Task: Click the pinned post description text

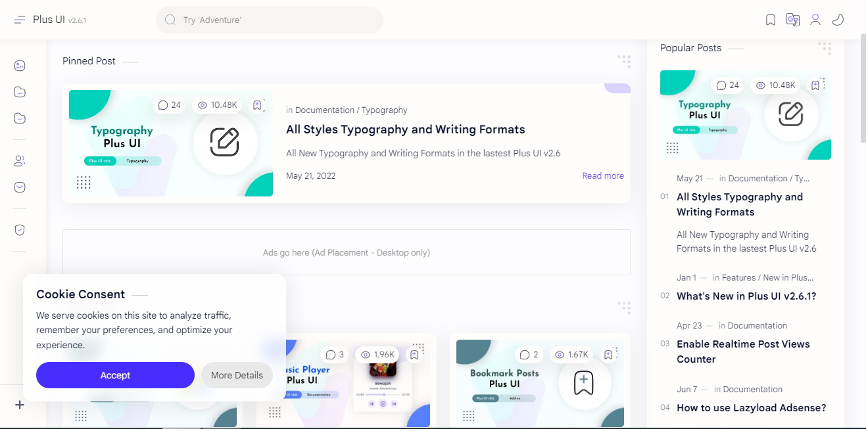Action: (423, 153)
